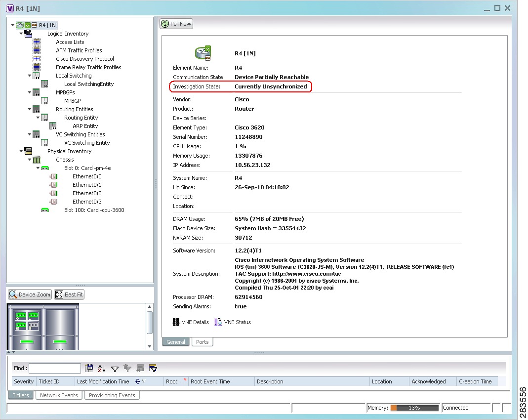Open the VNE Status link
This screenshot has height=420, width=528.
[233, 322]
